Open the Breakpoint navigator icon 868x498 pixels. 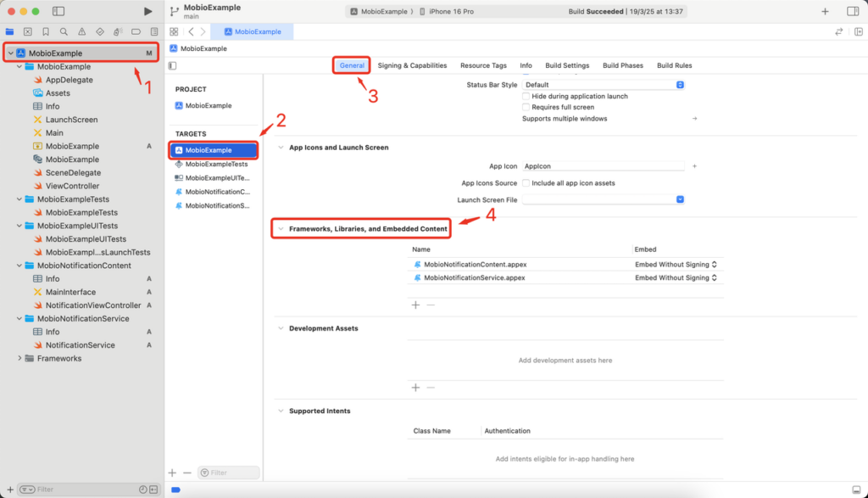tap(136, 31)
